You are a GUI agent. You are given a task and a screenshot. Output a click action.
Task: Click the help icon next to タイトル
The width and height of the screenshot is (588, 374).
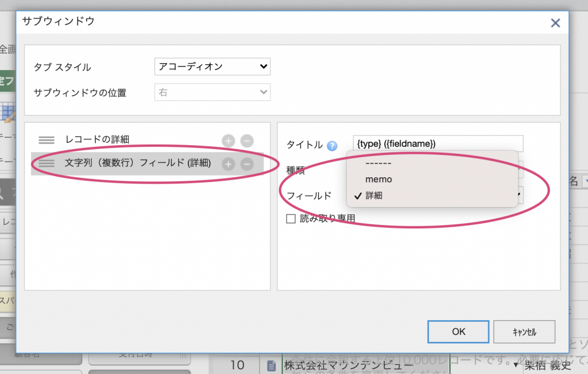tap(332, 145)
